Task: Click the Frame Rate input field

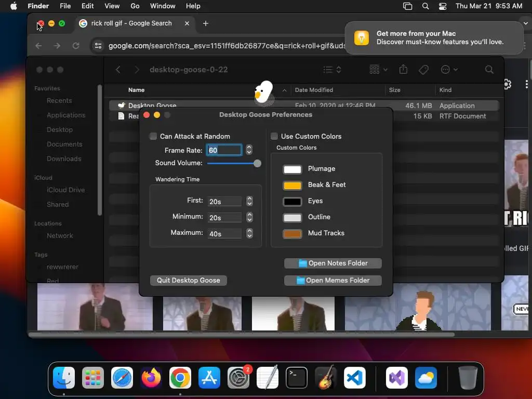Action: pyautogui.click(x=224, y=150)
